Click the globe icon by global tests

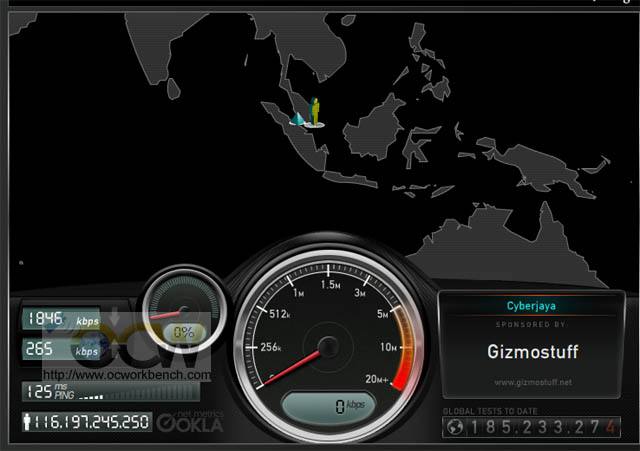tap(454, 427)
